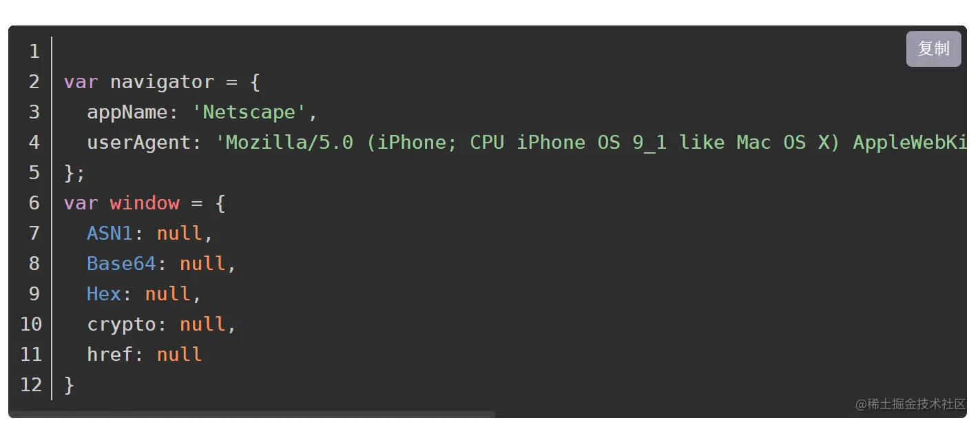Click line number 1 in the gutter
This screenshot has height=425, width=980.
34,52
